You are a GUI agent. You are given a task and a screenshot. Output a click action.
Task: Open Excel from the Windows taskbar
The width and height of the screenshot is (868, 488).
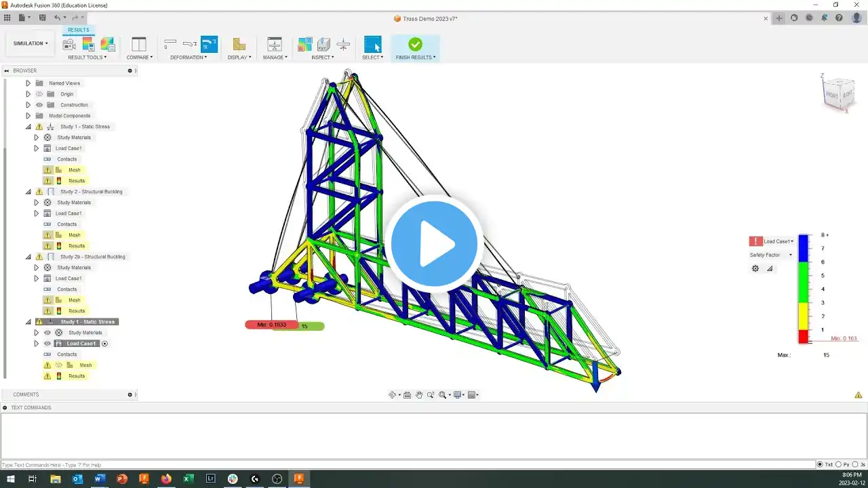pyautogui.click(x=189, y=479)
